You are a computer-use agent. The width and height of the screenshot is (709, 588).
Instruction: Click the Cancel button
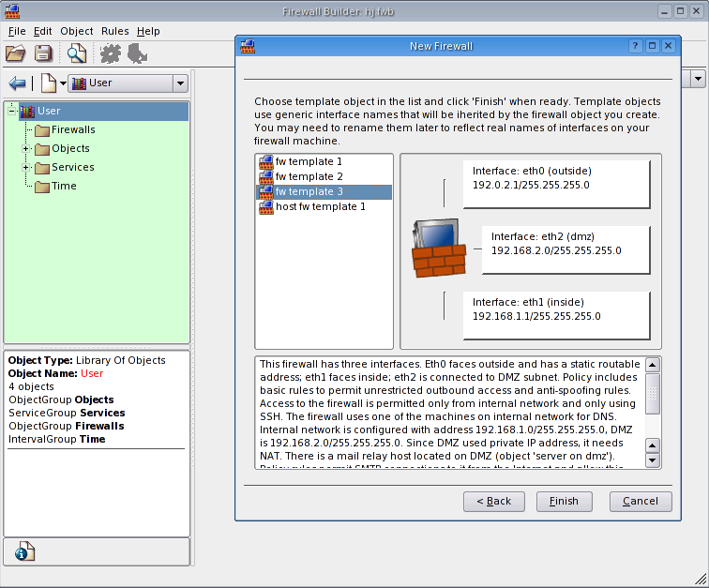[641, 502]
